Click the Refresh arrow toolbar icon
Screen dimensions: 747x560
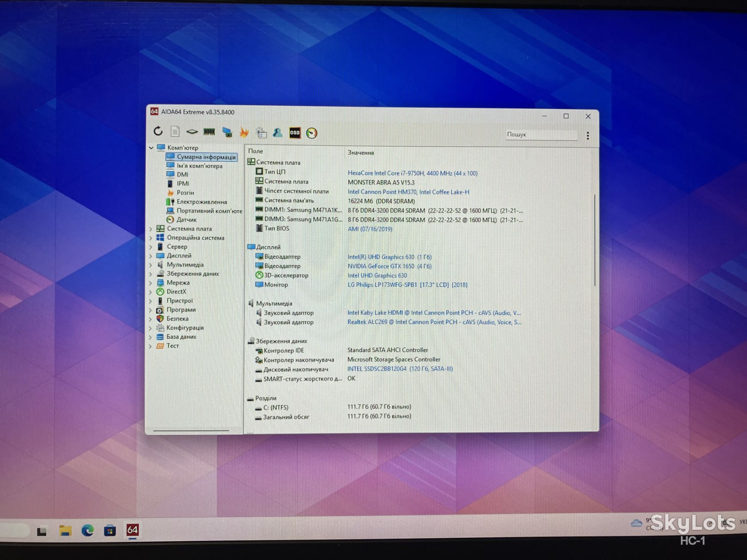coord(158,131)
